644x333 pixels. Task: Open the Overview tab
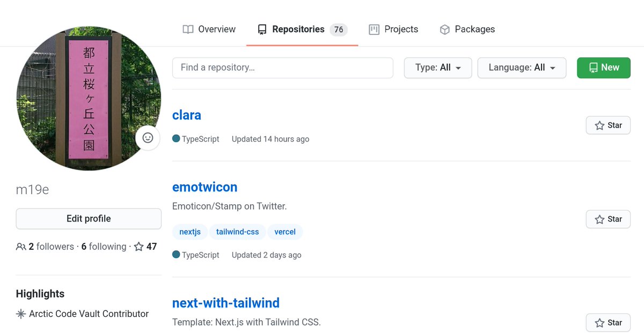[x=209, y=29]
